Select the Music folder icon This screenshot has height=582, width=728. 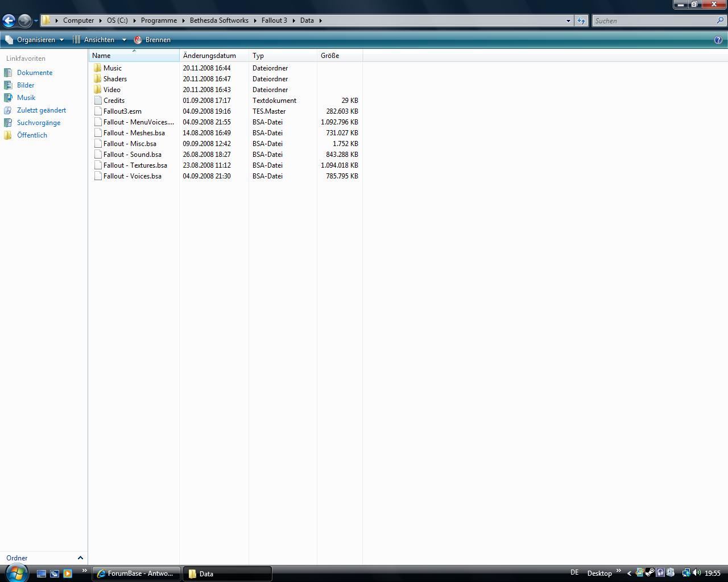click(x=98, y=68)
